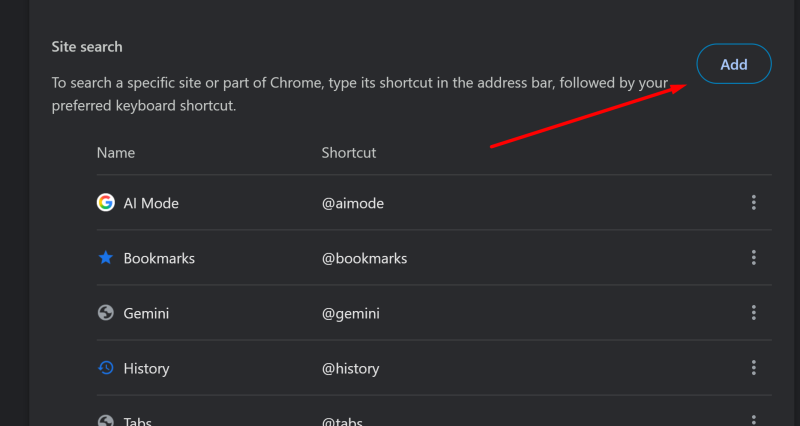Click the @gemini shortcut text

pos(351,313)
